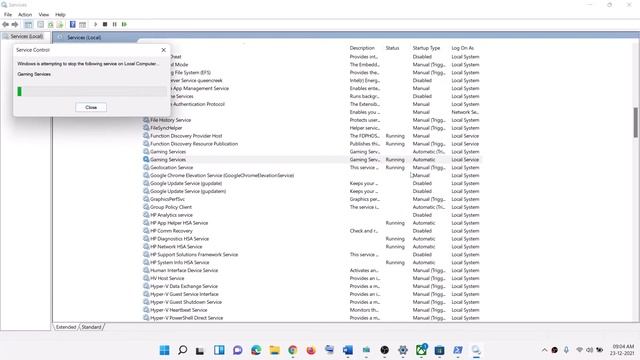
Task: Open the Windows Start button on taskbar
Action: pyautogui.click(x=164, y=350)
